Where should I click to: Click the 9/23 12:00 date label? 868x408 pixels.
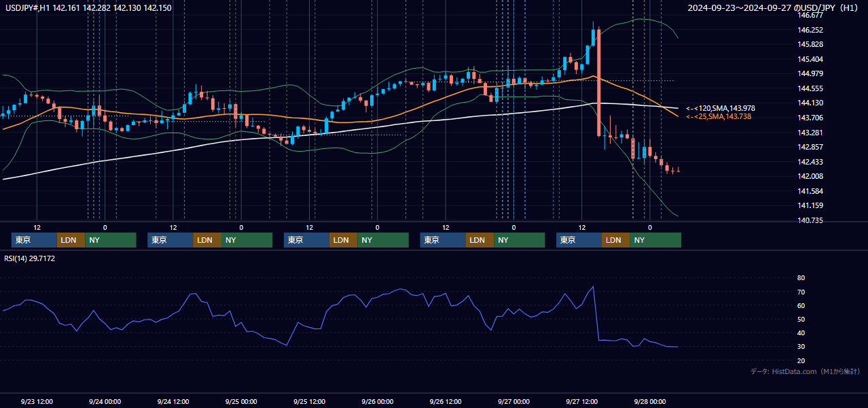click(x=37, y=401)
